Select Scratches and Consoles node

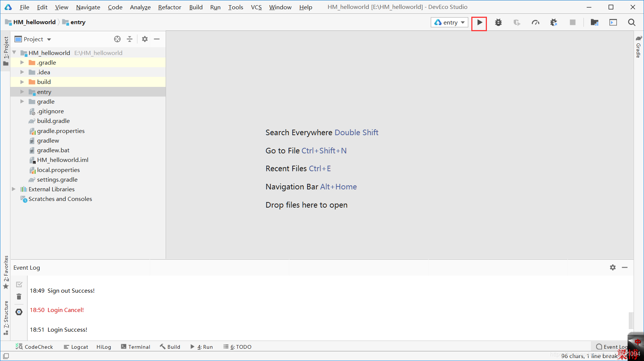60,199
